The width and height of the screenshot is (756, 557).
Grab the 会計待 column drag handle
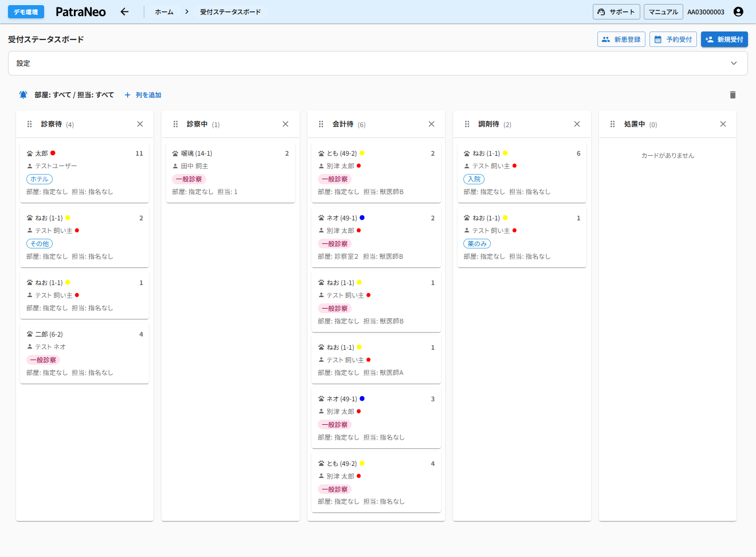[x=321, y=124]
